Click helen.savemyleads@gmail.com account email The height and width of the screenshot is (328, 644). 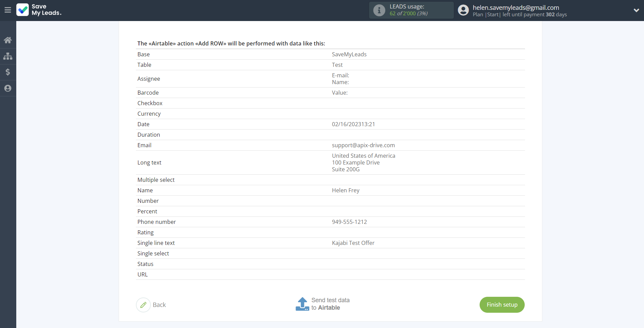click(x=516, y=7)
